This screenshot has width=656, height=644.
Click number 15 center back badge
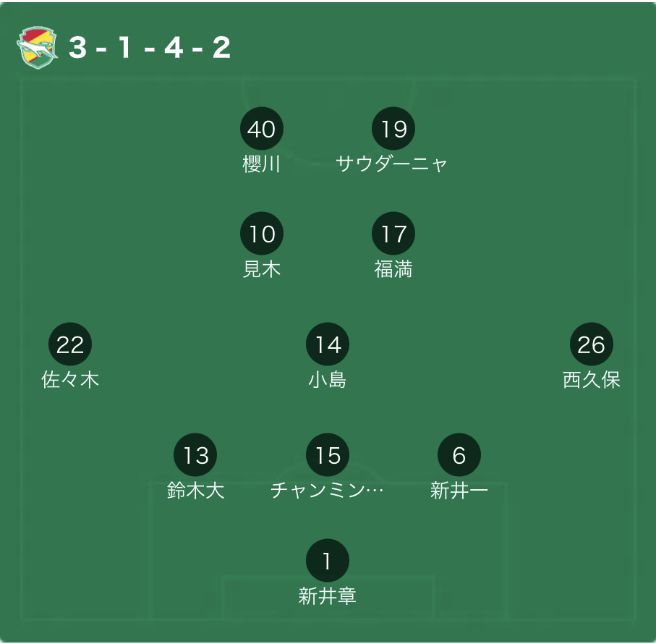328,455
